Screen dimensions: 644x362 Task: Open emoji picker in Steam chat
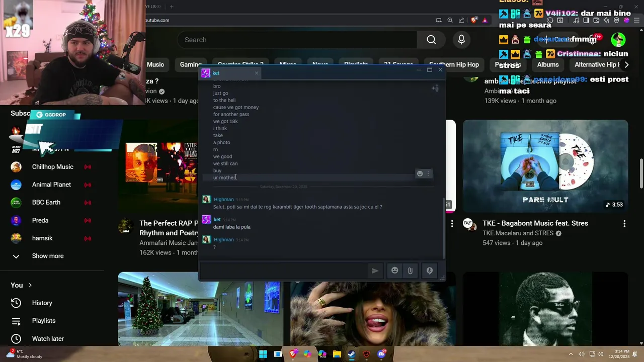395,270
